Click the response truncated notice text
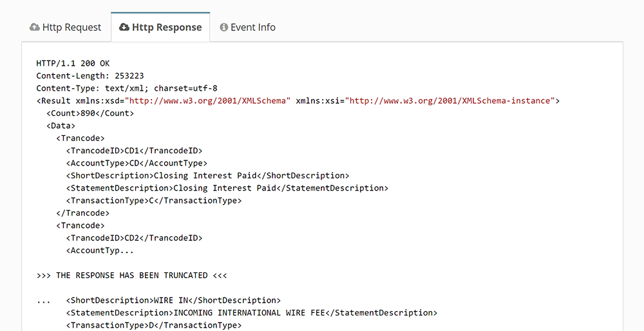Screen dimensions: 644x331 point(131,276)
